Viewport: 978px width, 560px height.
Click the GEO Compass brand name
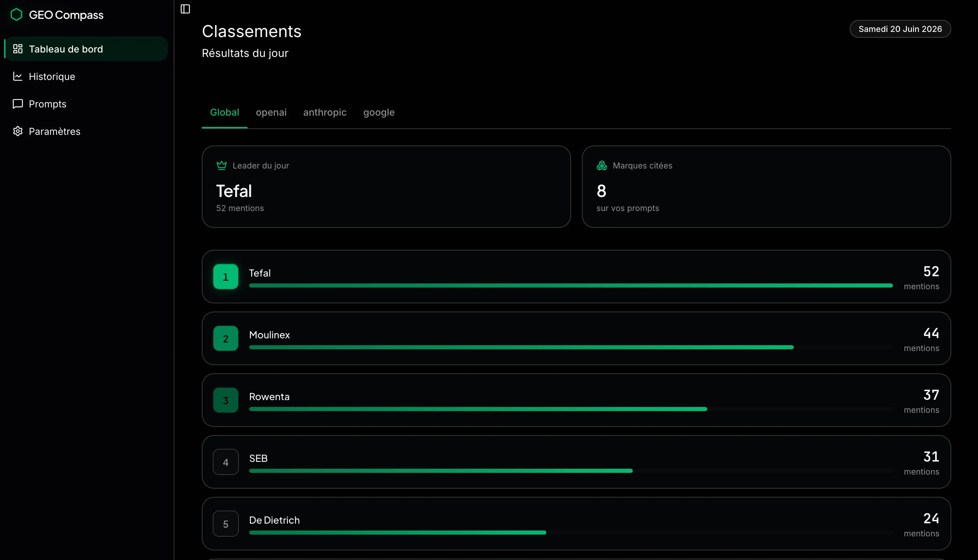pyautogui.click(x=66, y=15)
